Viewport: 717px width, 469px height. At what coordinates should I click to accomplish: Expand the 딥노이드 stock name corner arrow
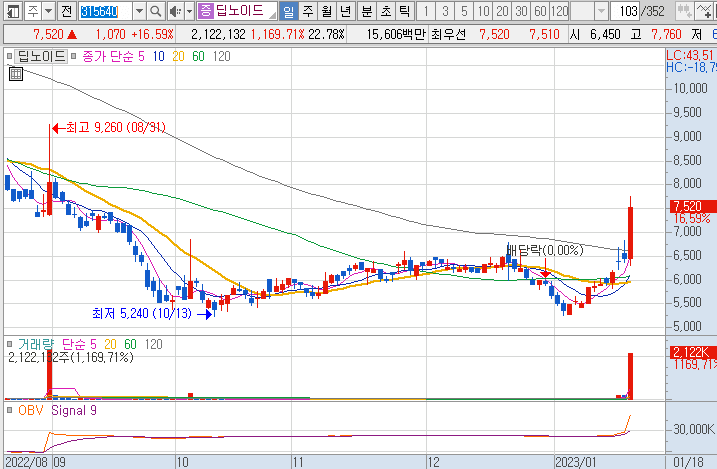(x=273, y=16)
